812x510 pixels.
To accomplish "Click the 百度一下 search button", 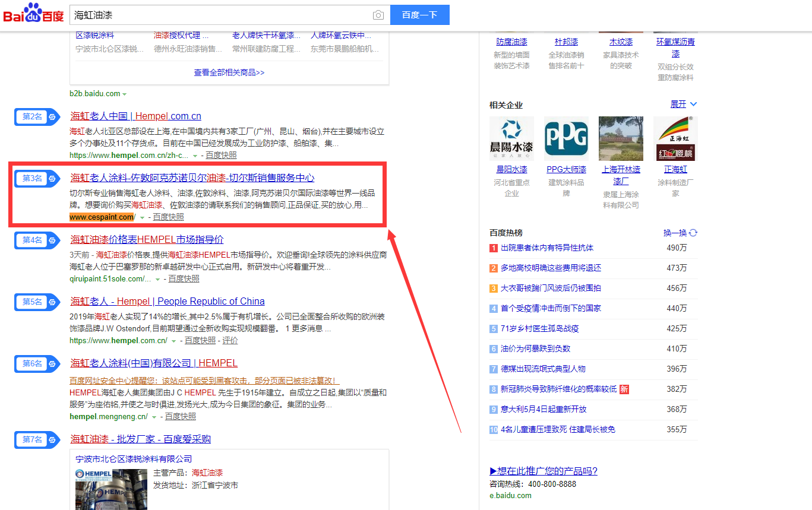I will (x=419, y=15).
